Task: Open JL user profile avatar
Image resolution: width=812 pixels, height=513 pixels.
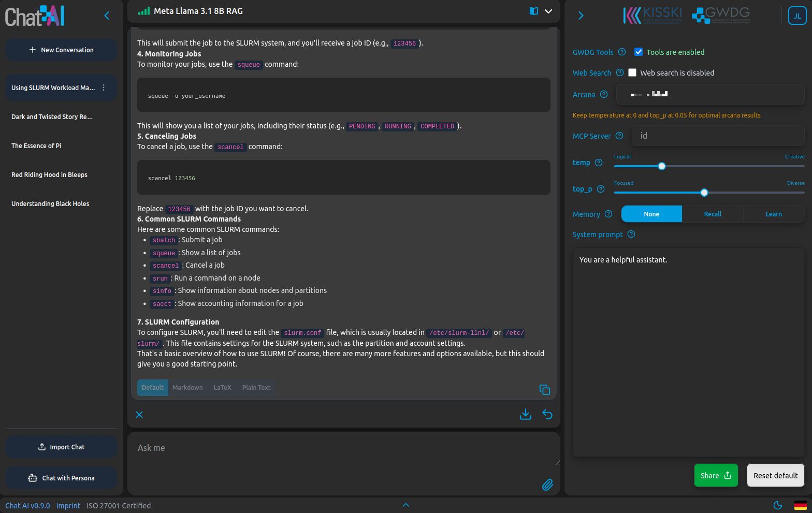Action: pyautogui.click(x=797, y=16)
